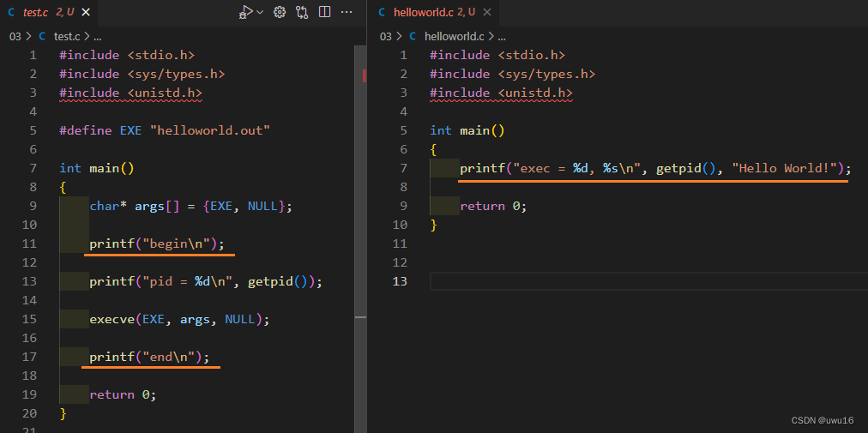Close the test.c tab

[86, 12]
